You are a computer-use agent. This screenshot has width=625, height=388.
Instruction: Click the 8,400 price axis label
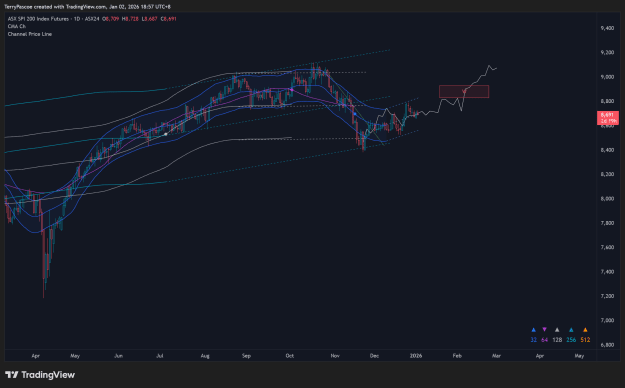click(607, 150)
